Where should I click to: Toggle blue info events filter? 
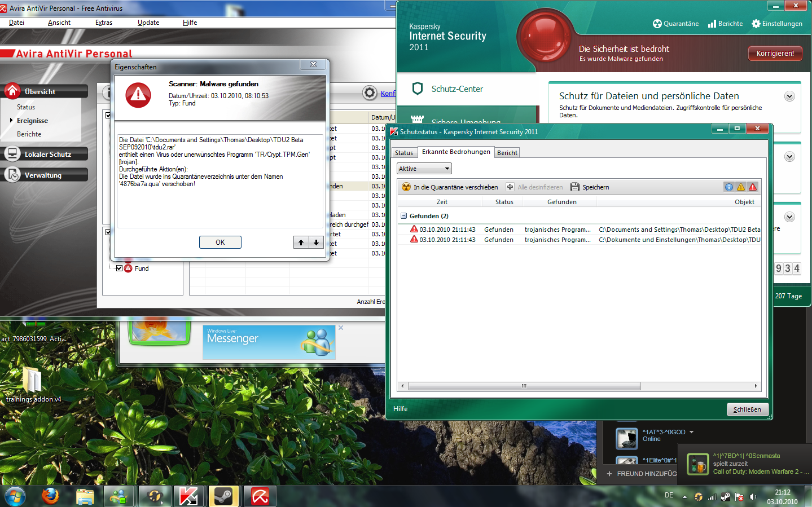point(729,187)
